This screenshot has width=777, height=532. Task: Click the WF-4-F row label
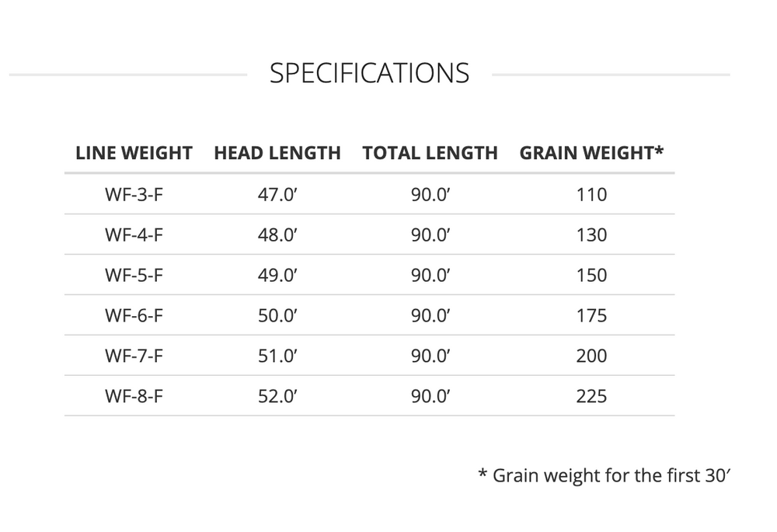click(134, 235)
